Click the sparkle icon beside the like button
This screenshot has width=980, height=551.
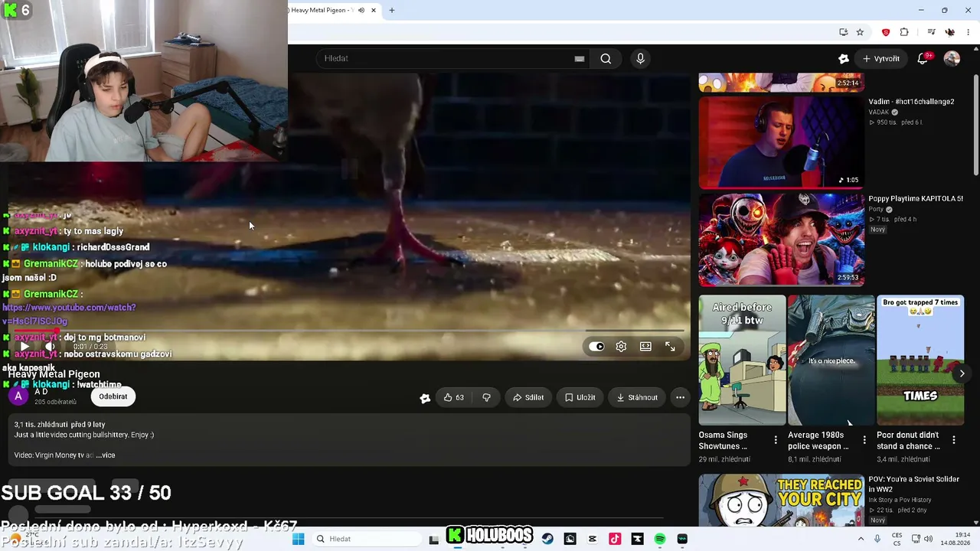(425, 397)
